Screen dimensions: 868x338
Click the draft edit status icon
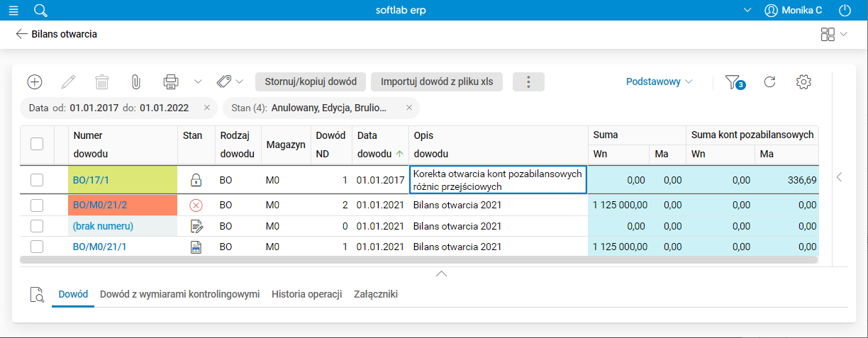[x=196, y=226]
